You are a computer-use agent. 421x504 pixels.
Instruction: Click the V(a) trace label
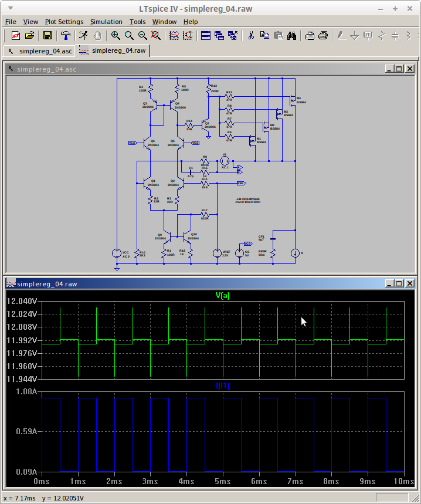click(x=223, y=295)
